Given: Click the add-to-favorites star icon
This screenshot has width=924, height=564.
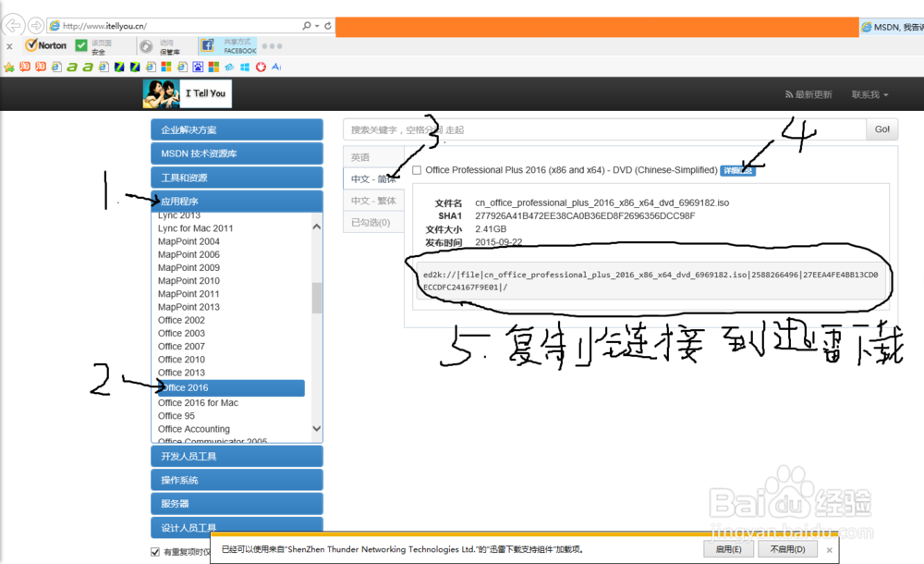Looking at the screenshot, I should click(x=9, y=67).
